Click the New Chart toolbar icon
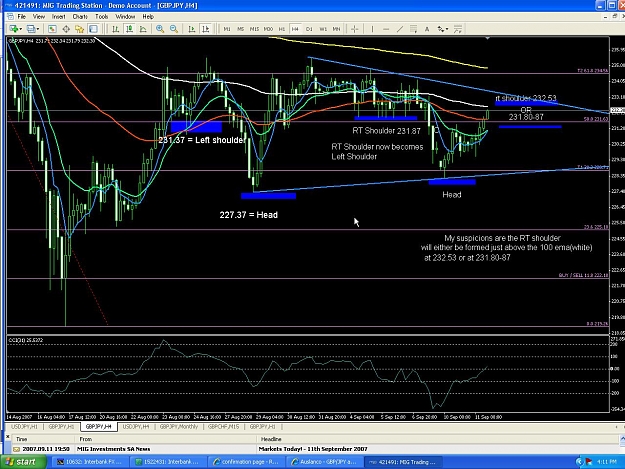The image size is (625, 469). pyautogui.click(x=14, y=29)
